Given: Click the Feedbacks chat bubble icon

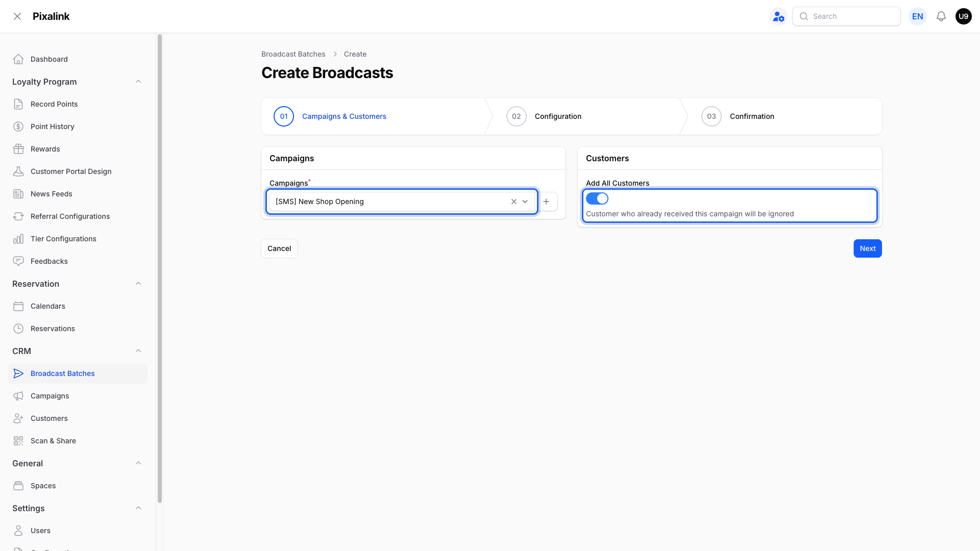Looking at the screenshot, I should click(18, 261).
